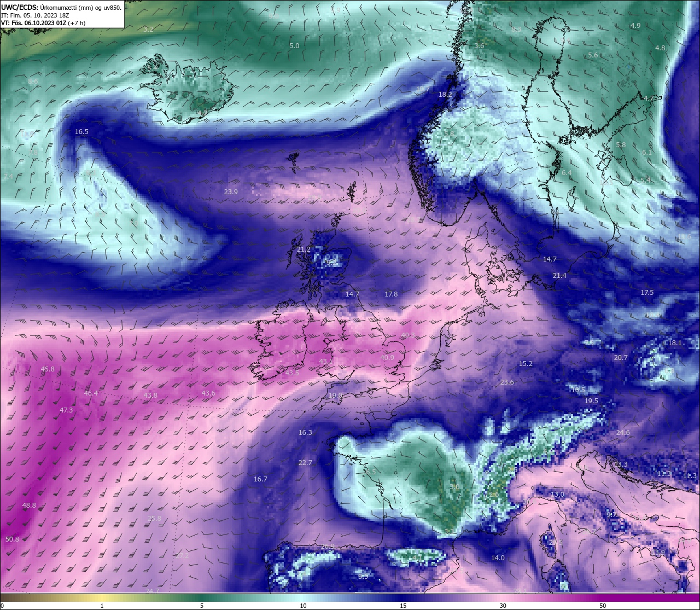Select the 24.6 value near the Alps
Viewport: 700px width, 610px height.
623,433
